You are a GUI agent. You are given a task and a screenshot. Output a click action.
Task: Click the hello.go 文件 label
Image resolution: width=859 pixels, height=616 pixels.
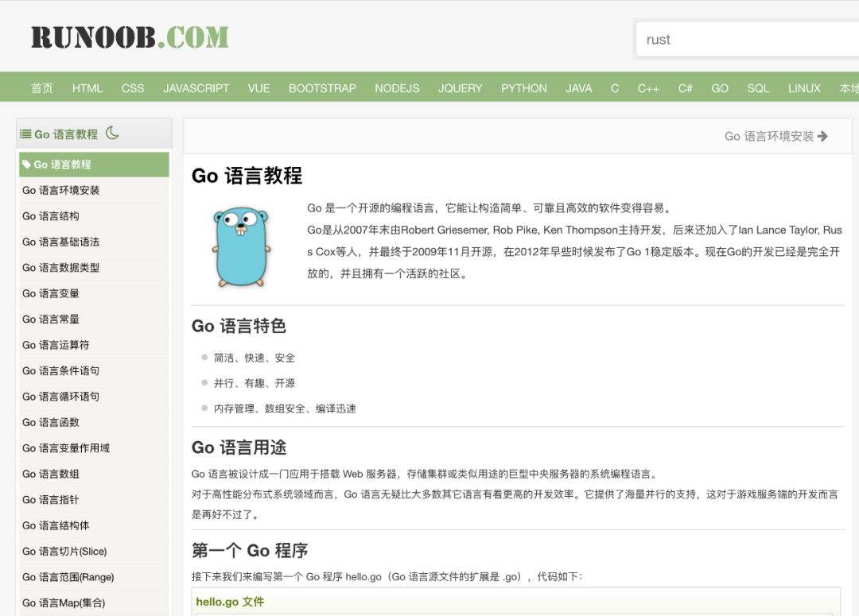pyautogui.click(x=230, y=602)
